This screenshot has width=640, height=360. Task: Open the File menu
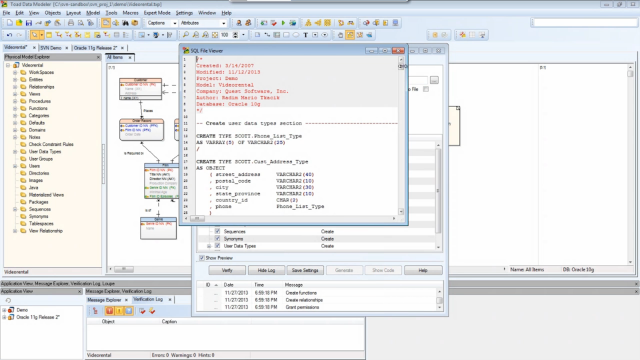[x=6, y=13]
